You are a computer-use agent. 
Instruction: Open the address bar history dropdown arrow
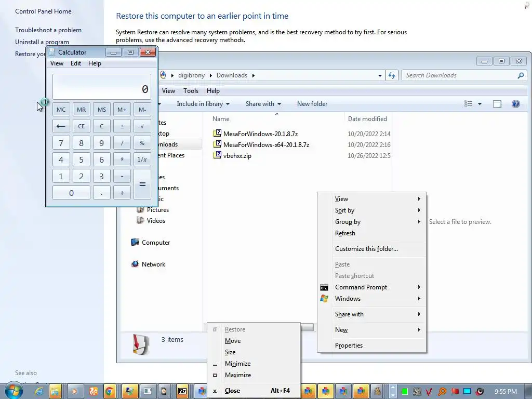click(x=380, y=75)
